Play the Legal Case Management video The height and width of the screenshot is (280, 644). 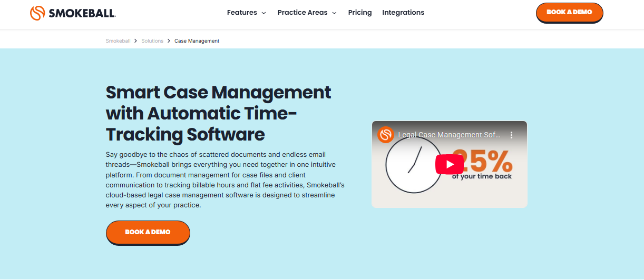[449, 164]
